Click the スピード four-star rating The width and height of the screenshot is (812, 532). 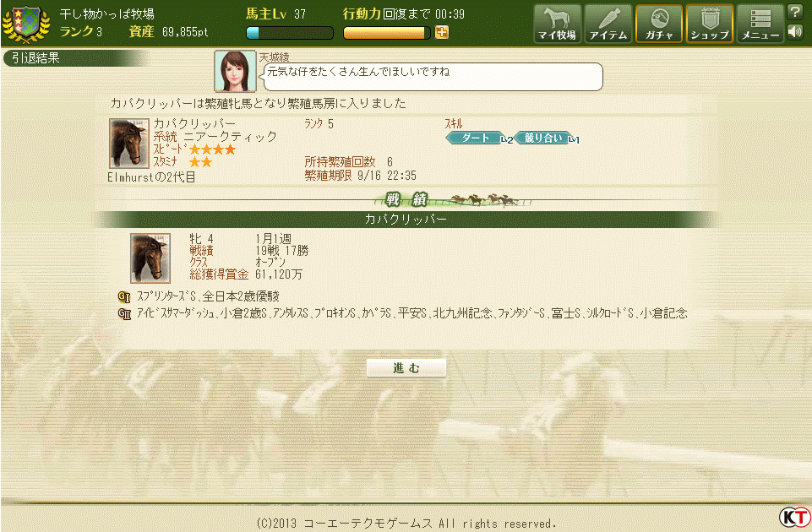212,149
